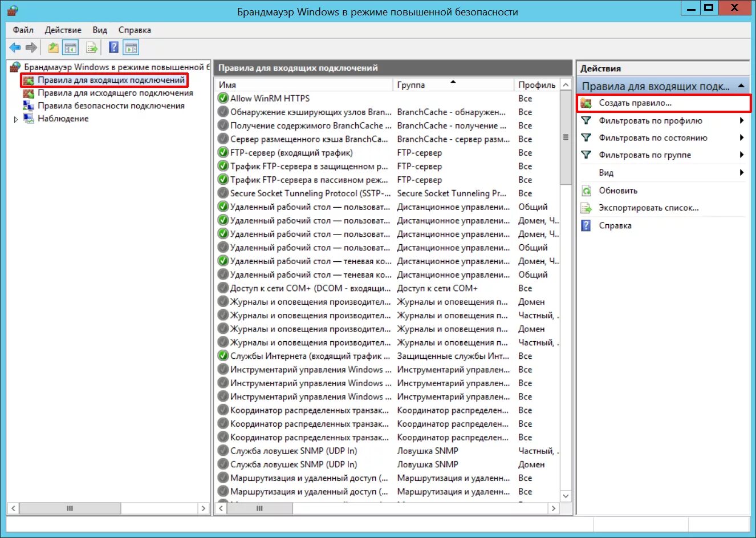Click the Справка icon in actions pane
Viewport: 756px width, 538px height.
tap(586, 225)
